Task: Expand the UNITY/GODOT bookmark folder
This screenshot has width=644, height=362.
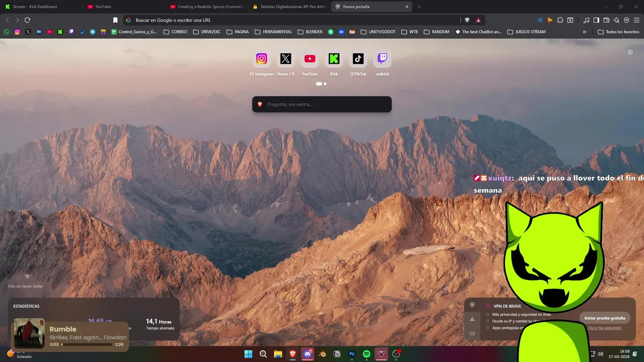Action: point(378,32)
